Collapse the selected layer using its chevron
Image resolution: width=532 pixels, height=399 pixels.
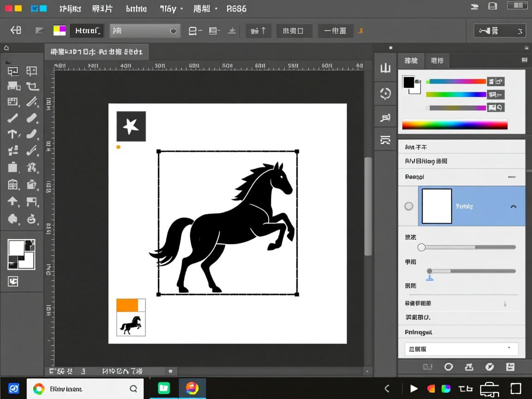tap(513, 206)
